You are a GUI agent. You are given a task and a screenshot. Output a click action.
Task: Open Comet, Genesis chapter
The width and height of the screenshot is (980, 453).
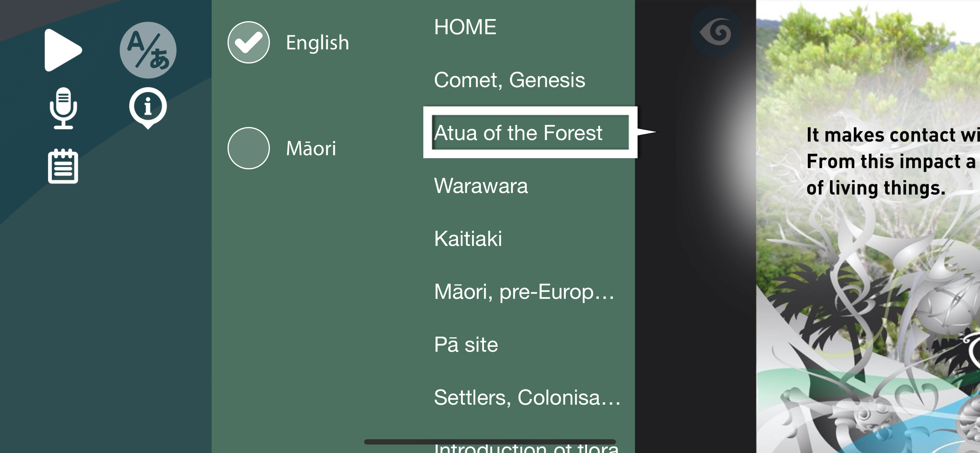click(x=509, y=80)
